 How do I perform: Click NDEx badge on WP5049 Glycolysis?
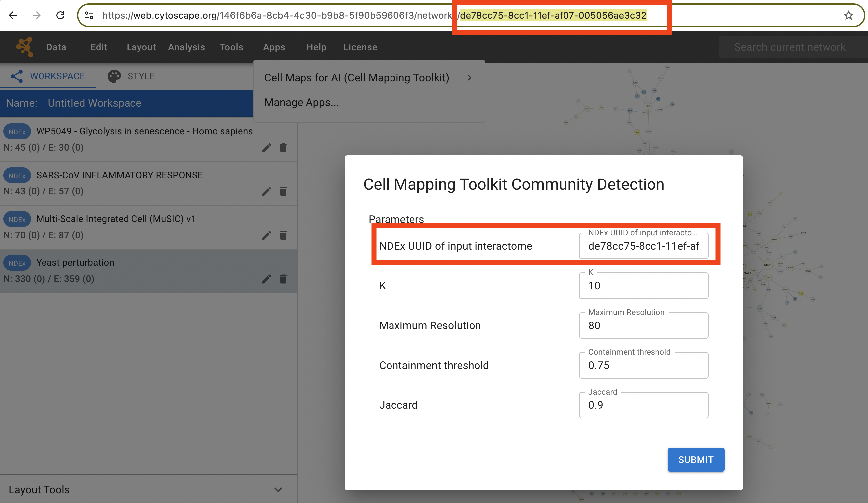(x=17, y=132)
